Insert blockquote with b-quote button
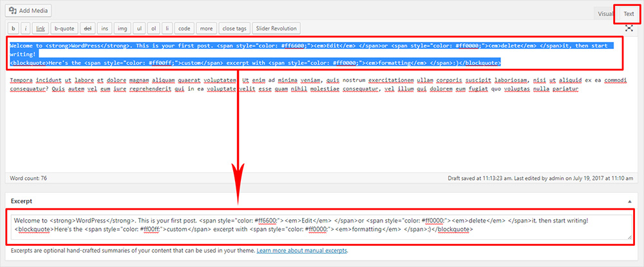Viewport: 644px width, 267px height. 64,28
